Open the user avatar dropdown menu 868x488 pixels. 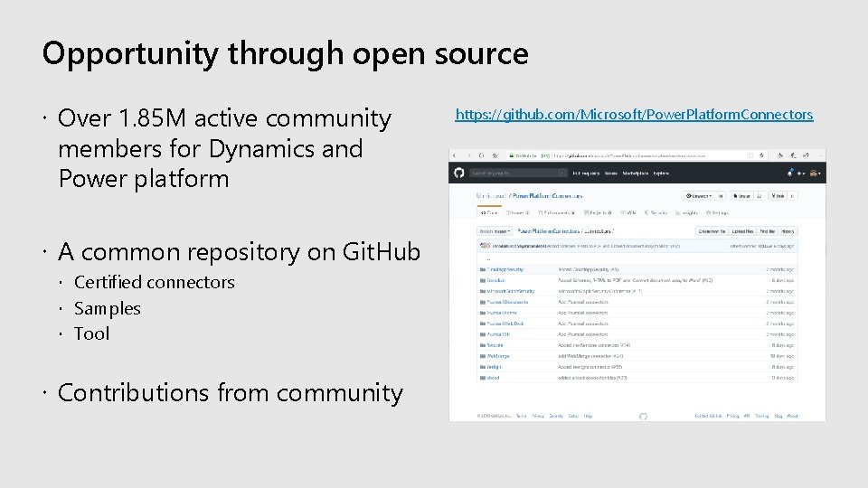(815, 174)
